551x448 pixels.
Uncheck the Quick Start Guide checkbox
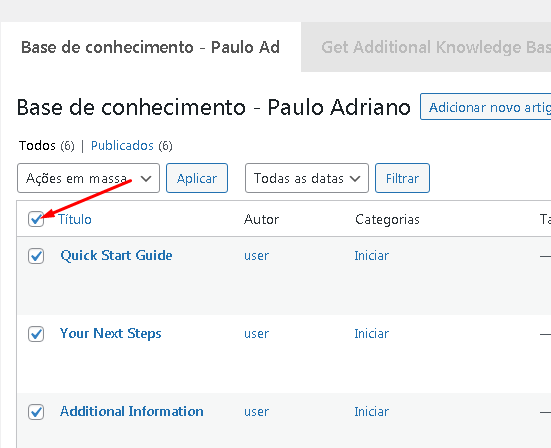(36, 256)
